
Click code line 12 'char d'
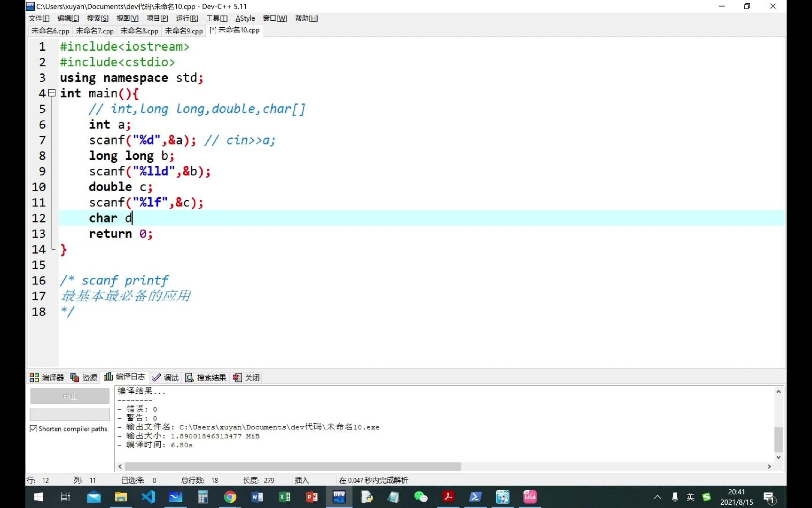[x=111, y=218]
